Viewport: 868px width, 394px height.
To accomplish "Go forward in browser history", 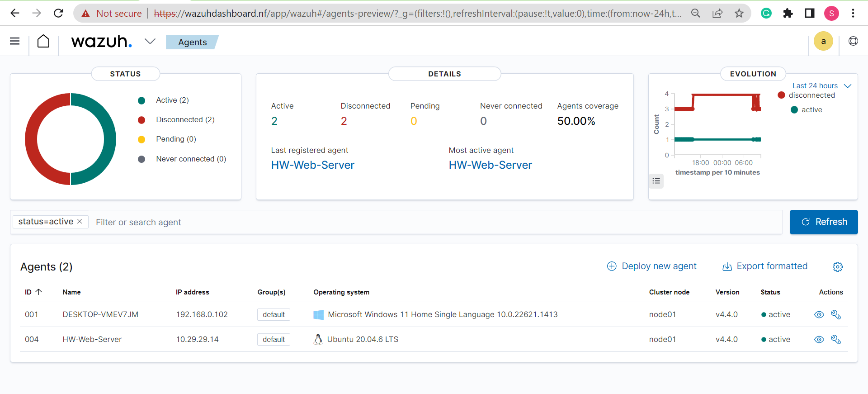I will click(x=37, y=13).
